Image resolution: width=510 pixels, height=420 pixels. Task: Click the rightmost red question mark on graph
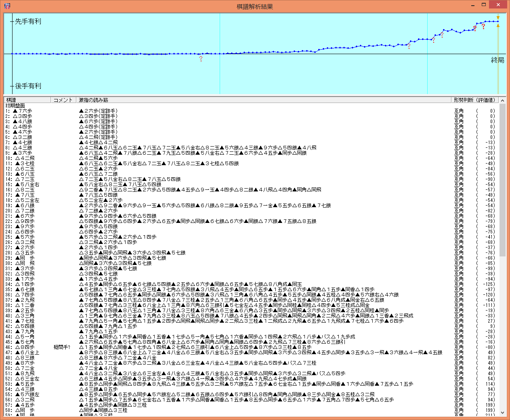click(x=483, y=27)
